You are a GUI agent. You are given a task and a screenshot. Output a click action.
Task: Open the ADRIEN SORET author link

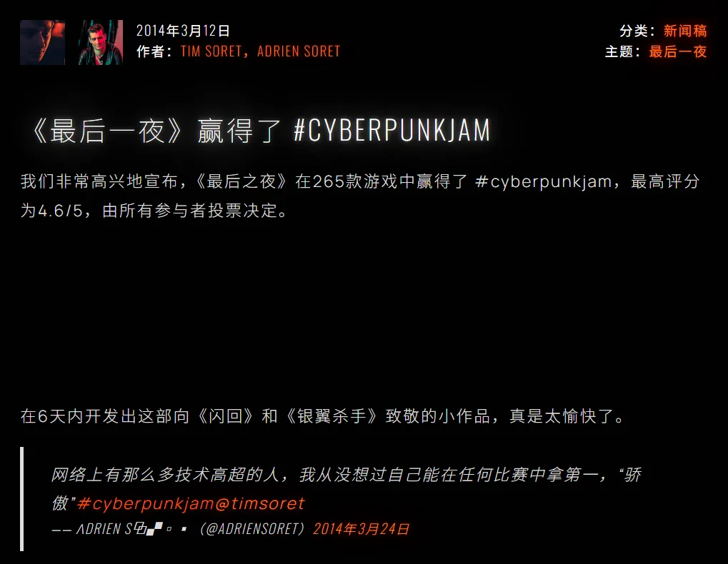point(299,51)
